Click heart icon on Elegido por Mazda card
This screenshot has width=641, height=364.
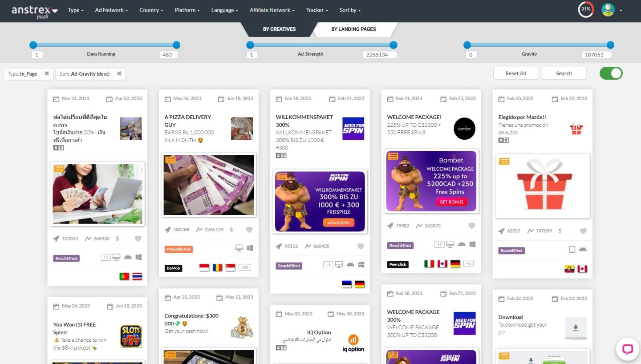[583, 231]
